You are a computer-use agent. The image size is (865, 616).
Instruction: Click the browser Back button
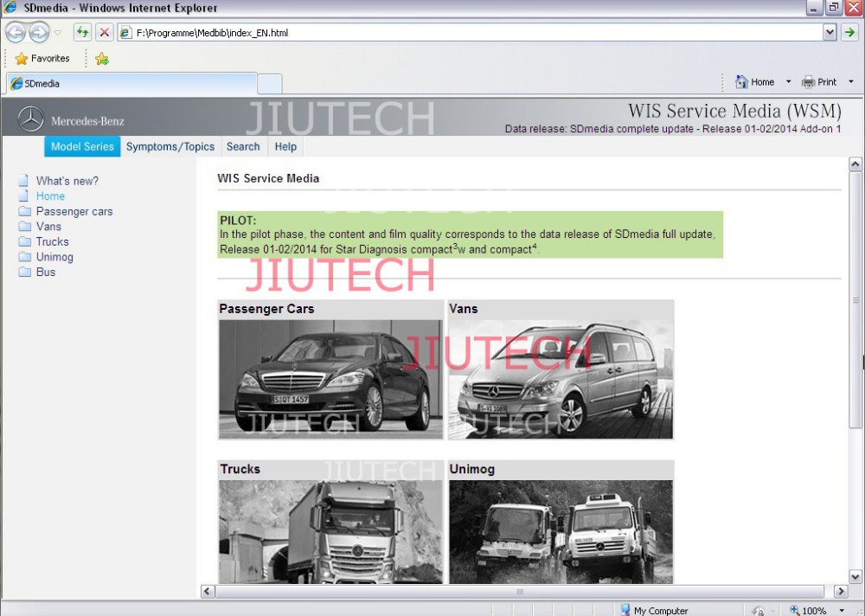(x=16, y=33)
